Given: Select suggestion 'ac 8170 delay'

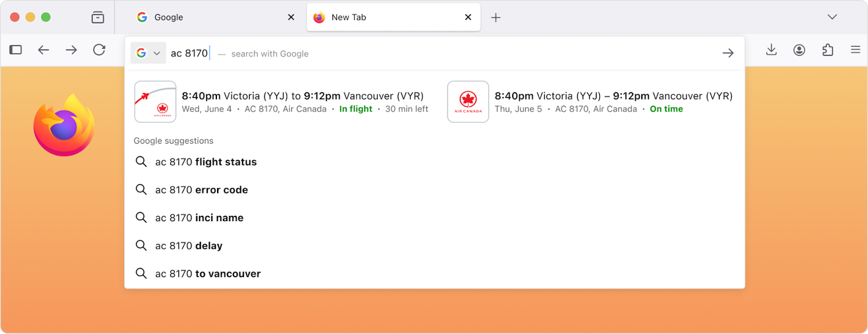Looking at the screenshot, I should pyautogui.click(x=434, y=245).
